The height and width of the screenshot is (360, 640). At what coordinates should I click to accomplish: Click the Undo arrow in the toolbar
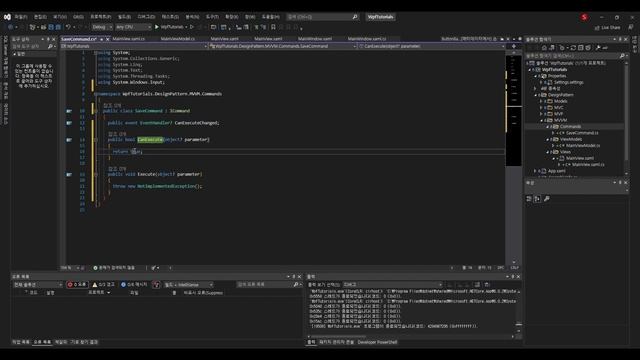pyautogui.click(x=68, y=27)
